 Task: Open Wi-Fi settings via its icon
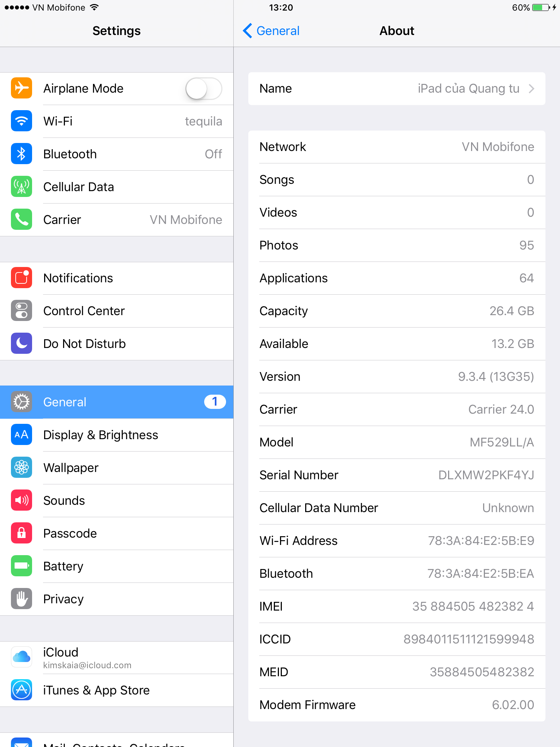[x=22, y=121]
